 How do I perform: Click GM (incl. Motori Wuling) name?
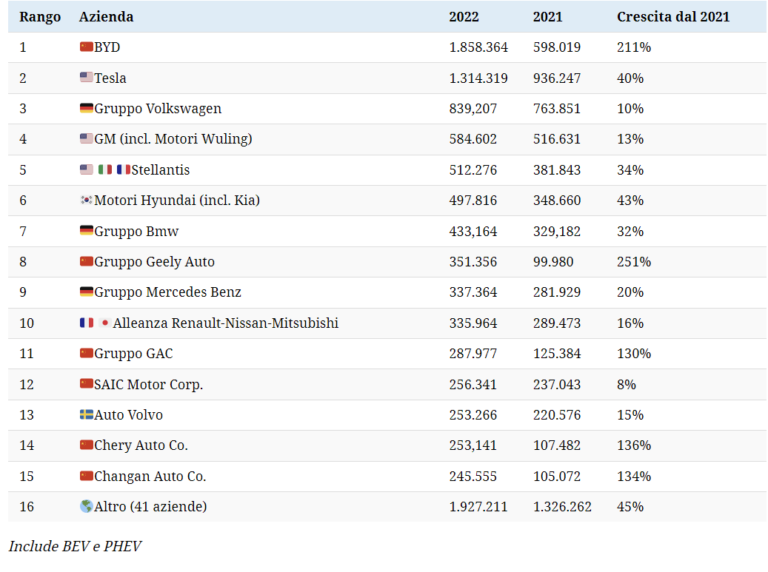click(x=173, y=139)
